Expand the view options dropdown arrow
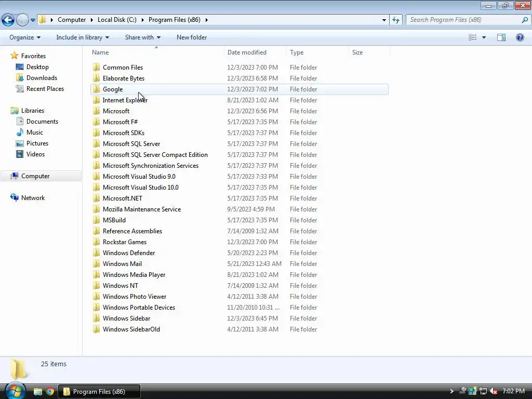The image size is (532, 399). (484, 37)
